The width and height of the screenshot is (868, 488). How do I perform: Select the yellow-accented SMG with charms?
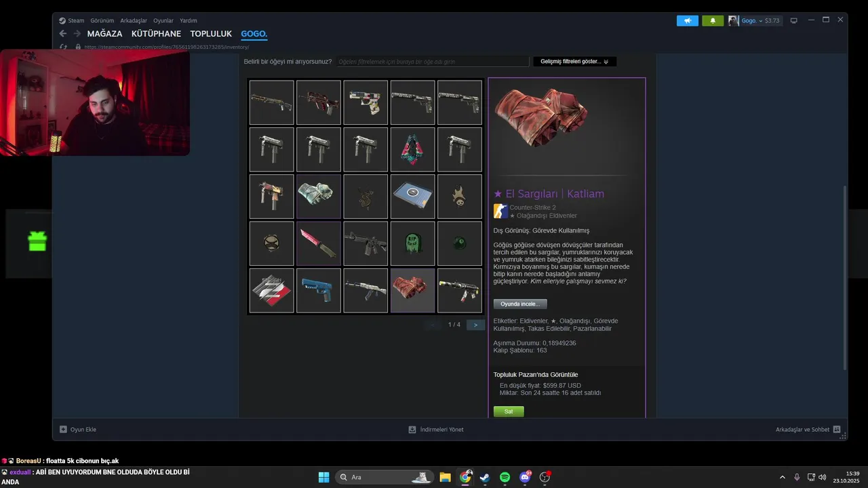[460, 291]
